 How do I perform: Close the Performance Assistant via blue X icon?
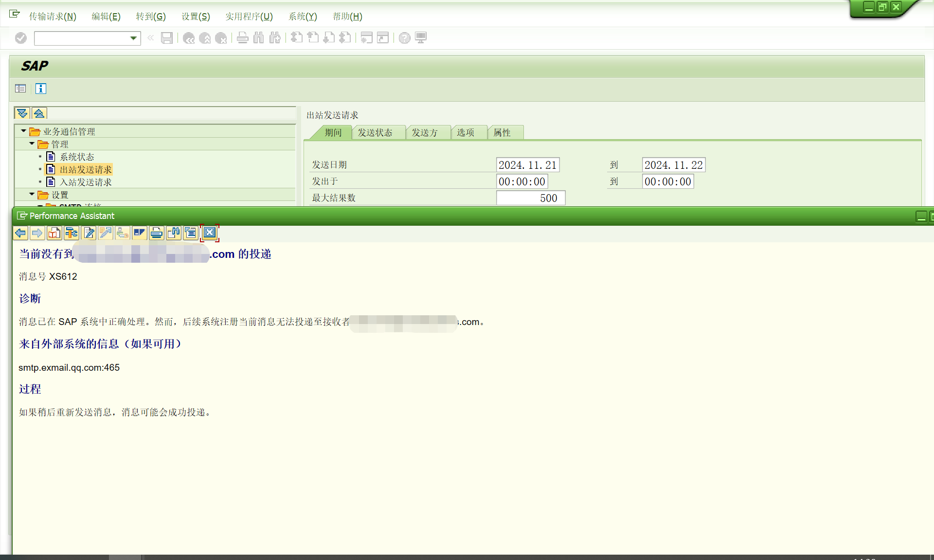click(210, 233)
